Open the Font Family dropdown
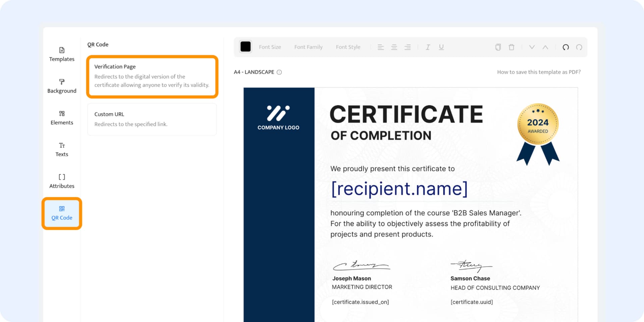 click(x=308, y=47)
